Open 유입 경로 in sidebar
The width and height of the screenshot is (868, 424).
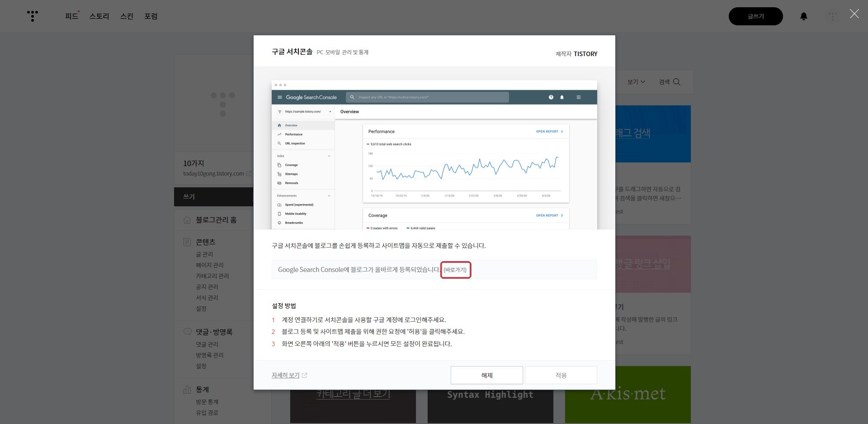click(207, 413)
